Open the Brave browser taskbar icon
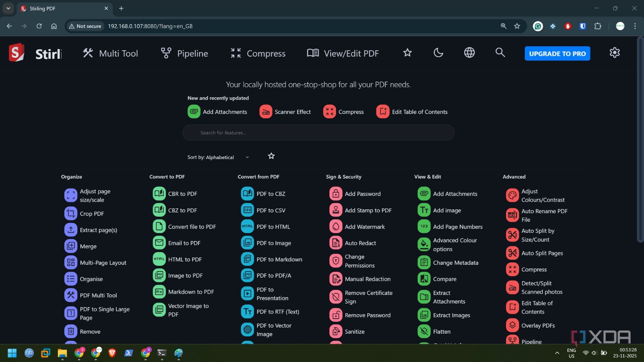644x362 pixels. pyautogui.click(x=112, y=353)
